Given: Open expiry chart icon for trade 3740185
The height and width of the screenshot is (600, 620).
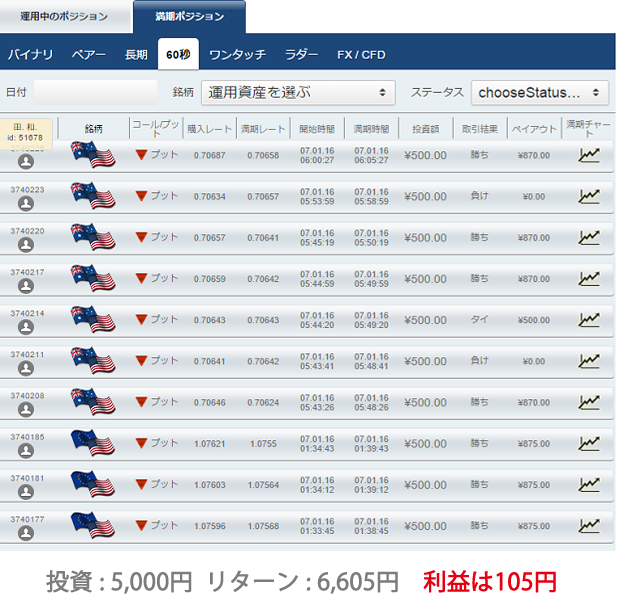Looking at the screenshot, I should pyautogui.click(x=589, y=443).
